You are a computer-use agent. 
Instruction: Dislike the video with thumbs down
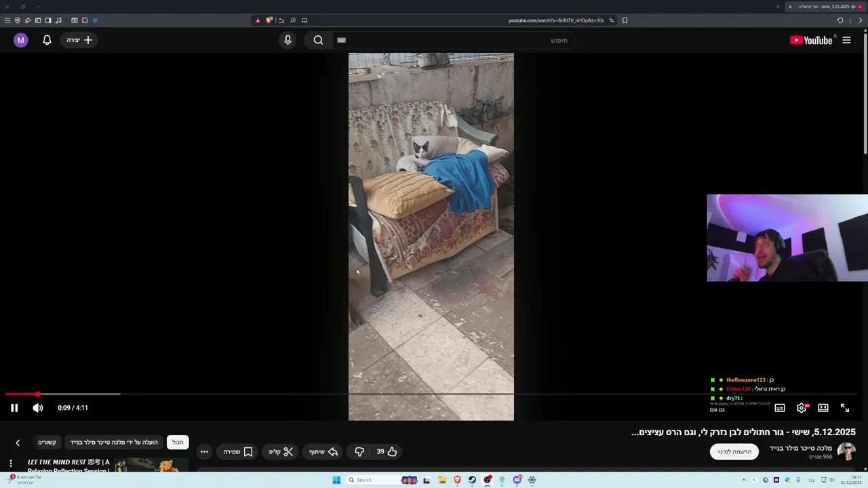[359, 451]
